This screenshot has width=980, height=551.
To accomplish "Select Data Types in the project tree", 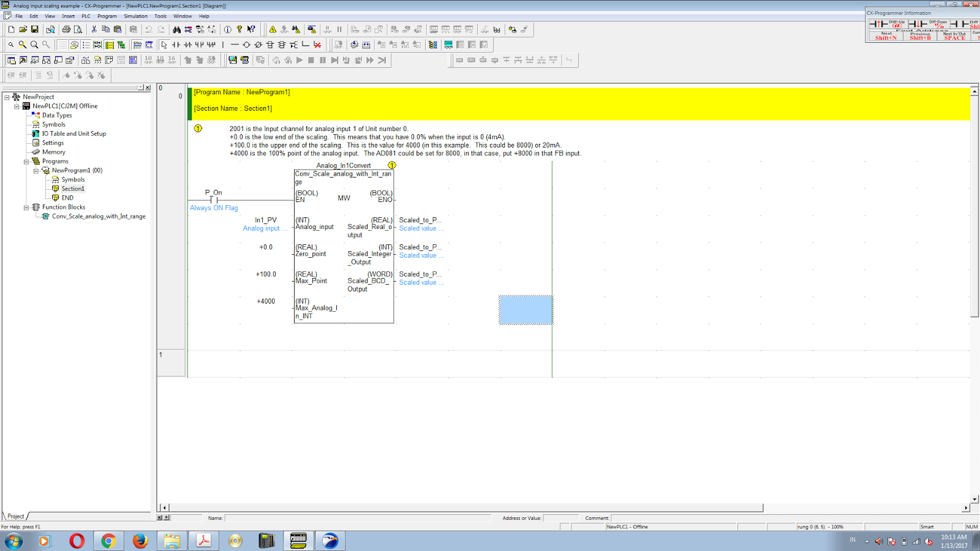I will click(x=57, y=115).
